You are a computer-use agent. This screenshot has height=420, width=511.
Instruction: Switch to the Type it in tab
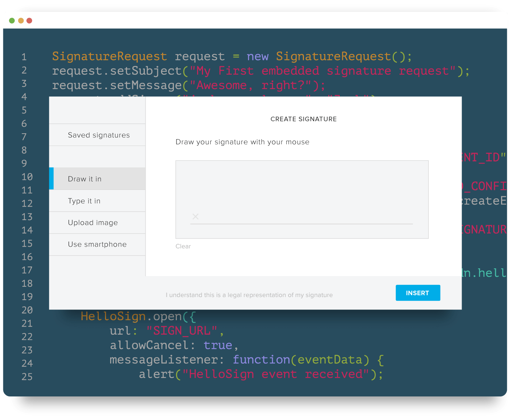tap(97, 201)
